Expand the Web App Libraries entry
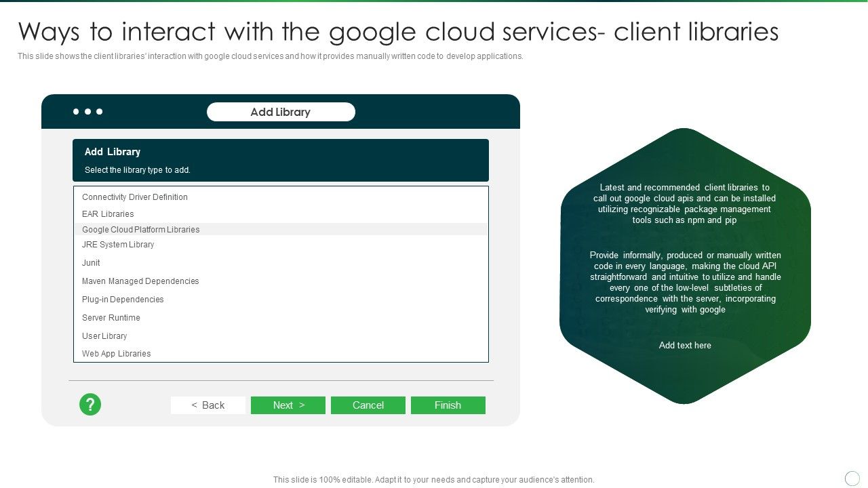The width and height of the screenshot is (868, 488). coord(116,353)
